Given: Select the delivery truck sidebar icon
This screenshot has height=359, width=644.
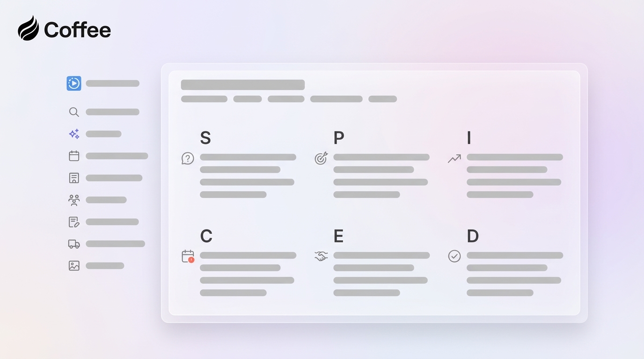Looking at the screenshot, I should pyautogui.click(x=74, y=244).
